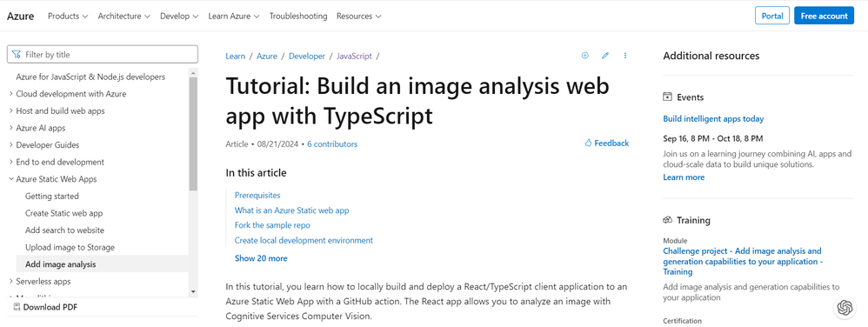Jump to Prerequisites section
This screenshot has height=327, width=868.
[x=257, y=196]
